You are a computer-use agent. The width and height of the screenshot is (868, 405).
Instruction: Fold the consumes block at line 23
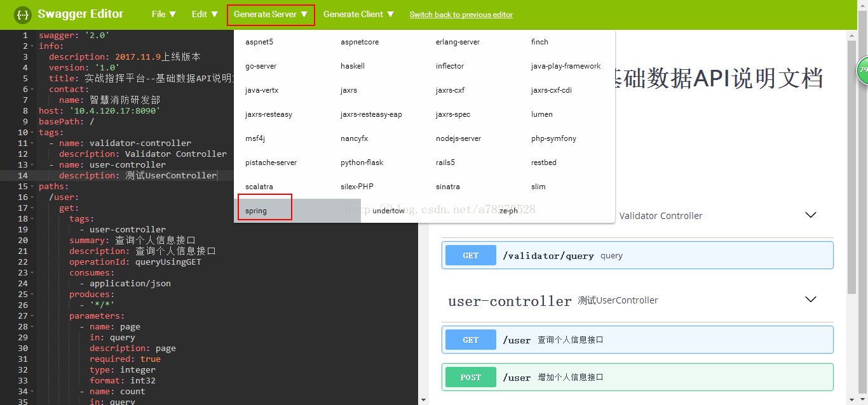coord(32,273)
